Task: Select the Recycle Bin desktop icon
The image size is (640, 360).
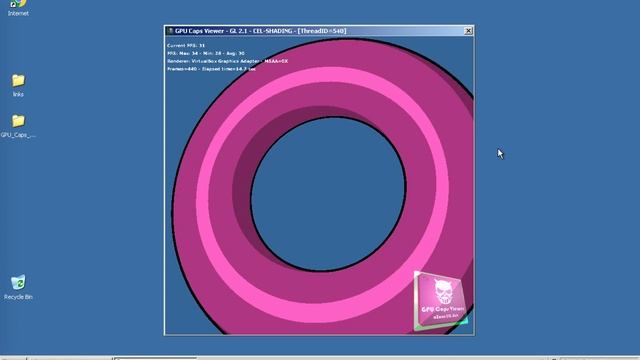Action: click(x=18, y=287)
